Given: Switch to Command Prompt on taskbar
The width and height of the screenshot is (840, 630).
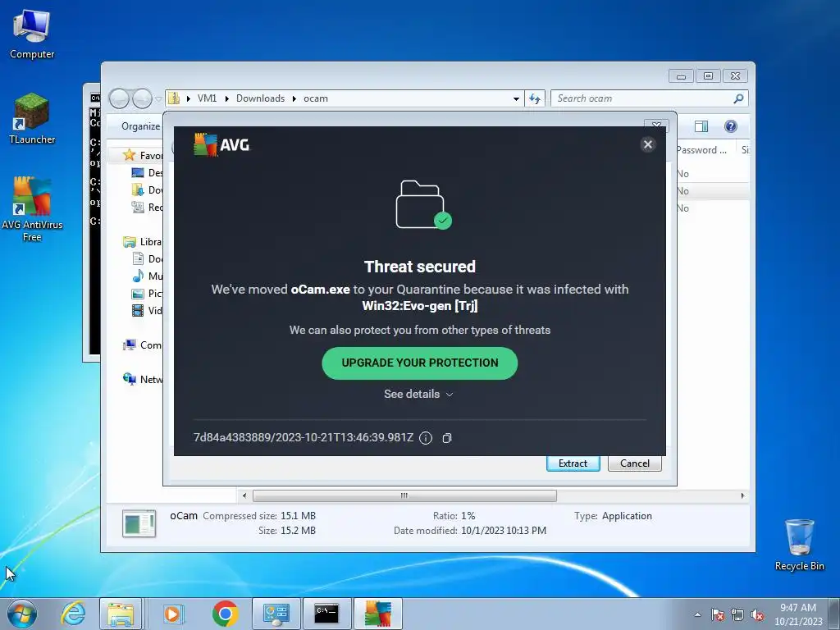Looking at the screenshot, I should point(326,614).
